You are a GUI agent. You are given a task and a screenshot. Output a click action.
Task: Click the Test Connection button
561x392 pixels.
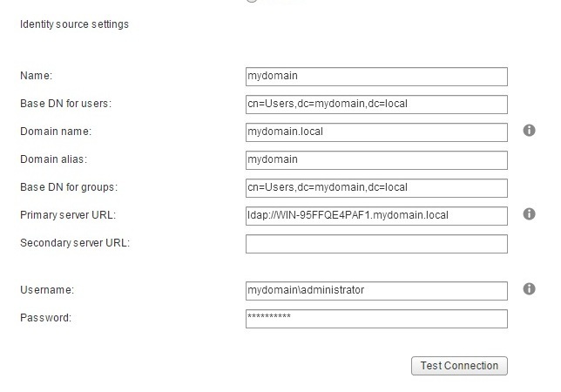[x=459, y=366]
